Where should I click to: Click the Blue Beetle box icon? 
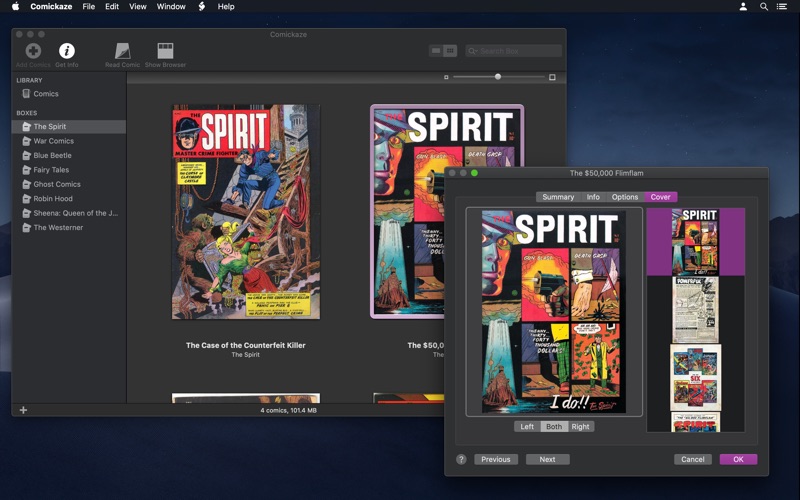pos(27,155)
